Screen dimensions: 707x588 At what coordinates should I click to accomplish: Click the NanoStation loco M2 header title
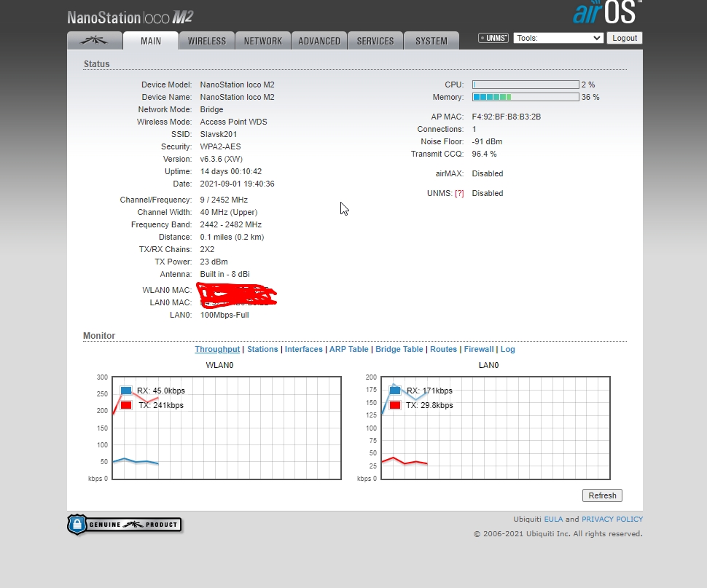click(x=130, y=17)
